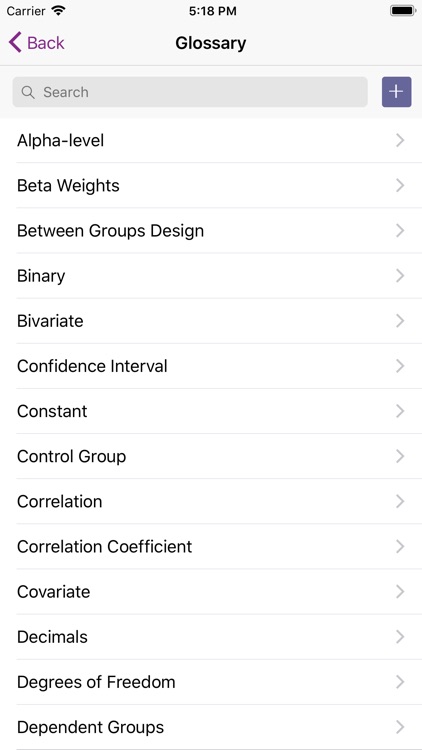The width and height of the screenshot is (422, 750).
Task: Expand chevron next to Bivariate
Action: pos(400,321)
